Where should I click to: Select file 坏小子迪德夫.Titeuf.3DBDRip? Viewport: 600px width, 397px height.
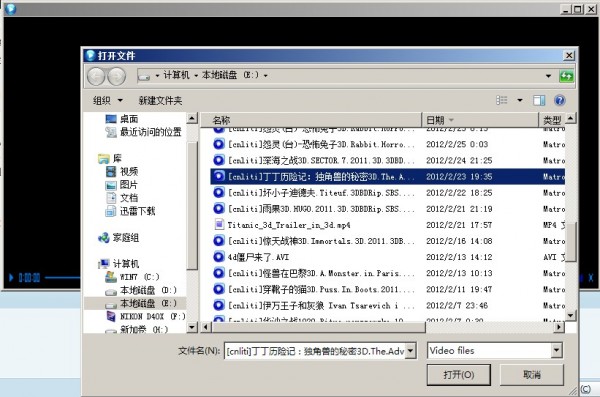(387, 193)
